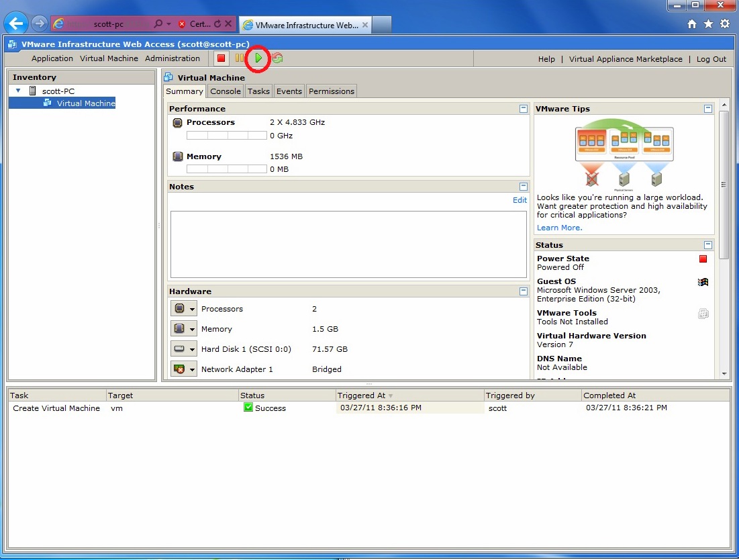Click the Completed At column header

point(656,395)
